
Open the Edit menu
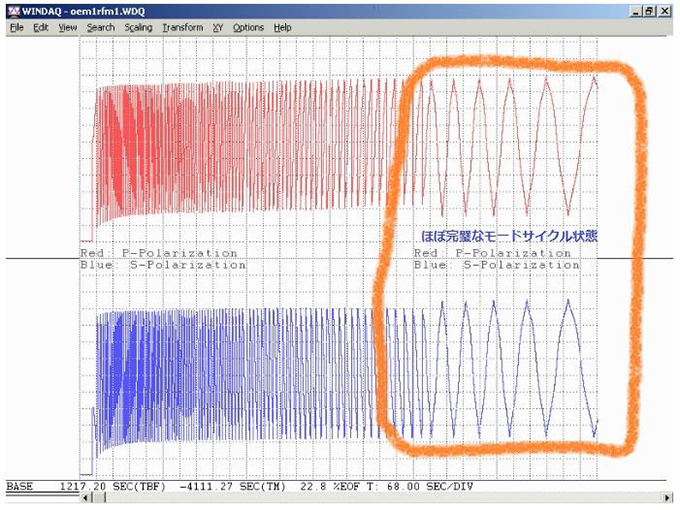tap(41, 27)
